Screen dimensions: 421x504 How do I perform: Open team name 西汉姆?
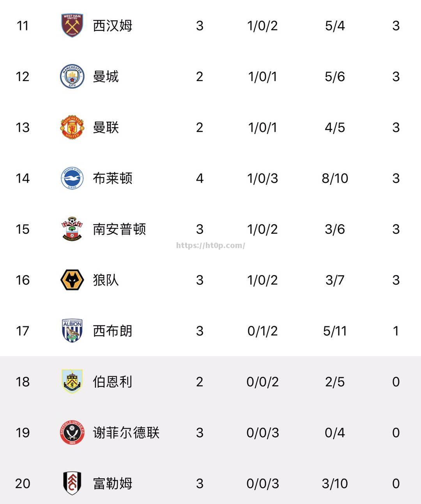pyautogui.click(x=113, y=26)
